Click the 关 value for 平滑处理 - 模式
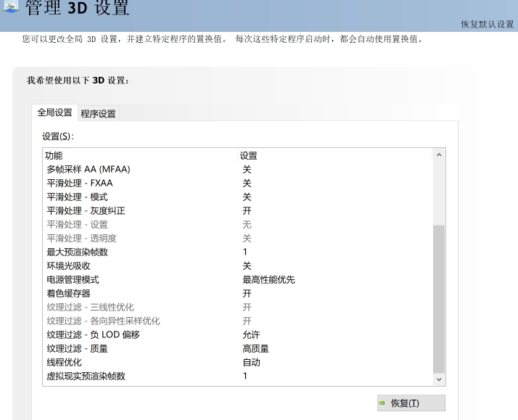This screenshot has width=518, height=420. tap(247, 197)
